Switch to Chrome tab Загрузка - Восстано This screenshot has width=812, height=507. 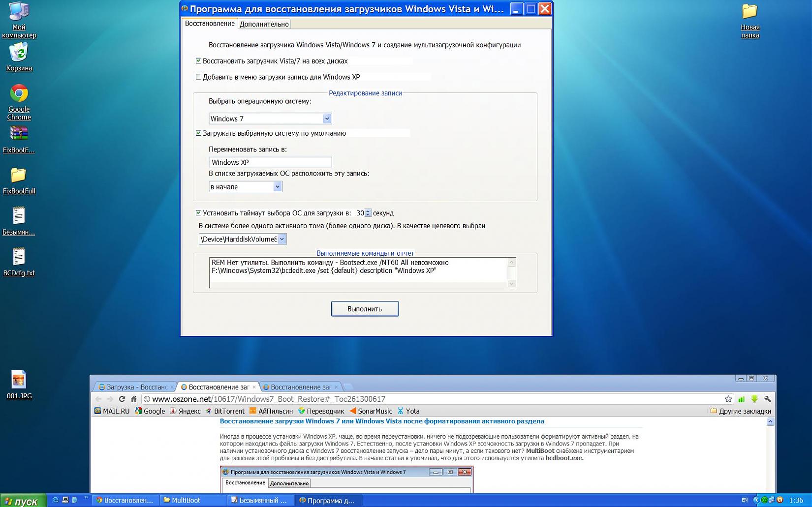tap(136, 387)
